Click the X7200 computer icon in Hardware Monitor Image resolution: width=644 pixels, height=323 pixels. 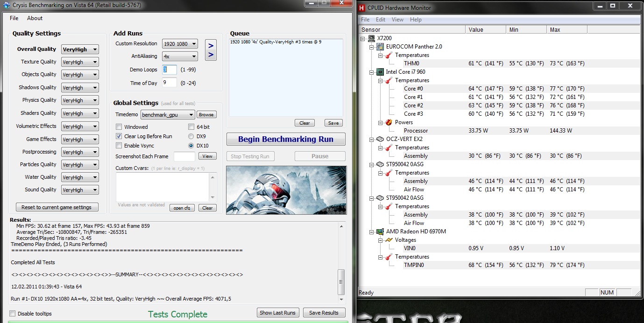[x=372, y=38]
